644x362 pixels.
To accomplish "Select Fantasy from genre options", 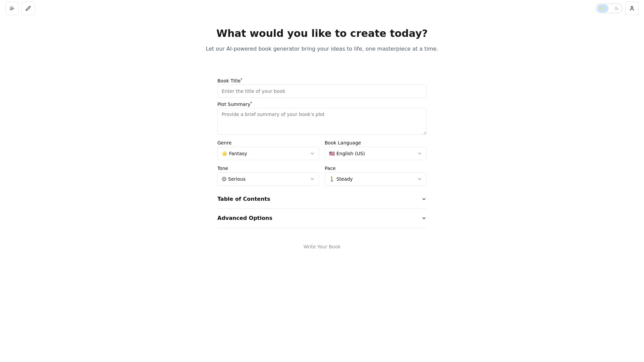I will pos(268,154).
